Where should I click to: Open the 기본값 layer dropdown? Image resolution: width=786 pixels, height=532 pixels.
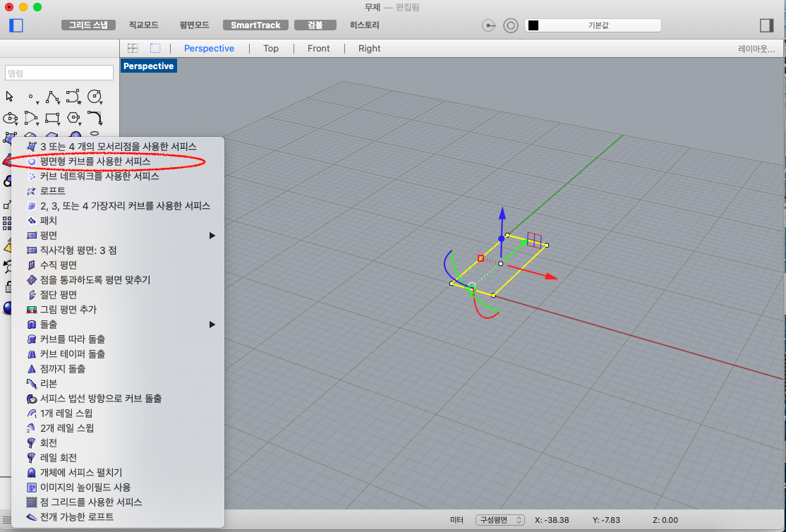click(x=593, y=25)
